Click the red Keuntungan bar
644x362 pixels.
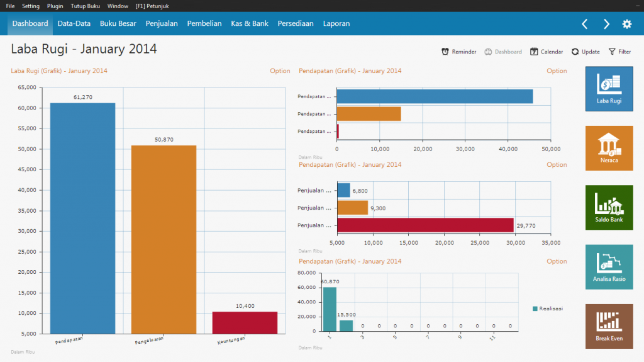click(245, 322)
